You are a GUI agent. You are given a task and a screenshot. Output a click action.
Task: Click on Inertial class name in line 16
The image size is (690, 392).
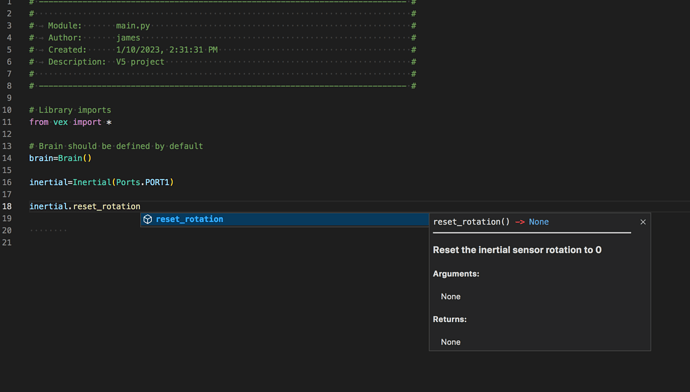[x=92, y=182]
